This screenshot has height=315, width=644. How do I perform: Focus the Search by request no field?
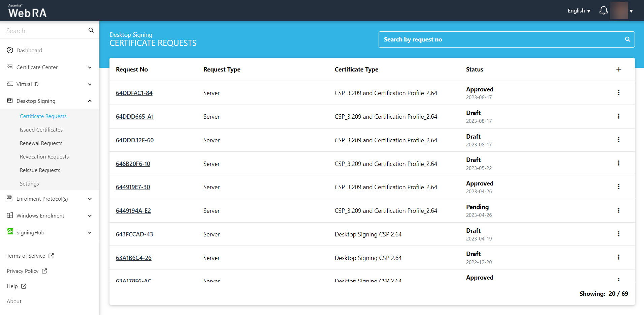(502, 39)
